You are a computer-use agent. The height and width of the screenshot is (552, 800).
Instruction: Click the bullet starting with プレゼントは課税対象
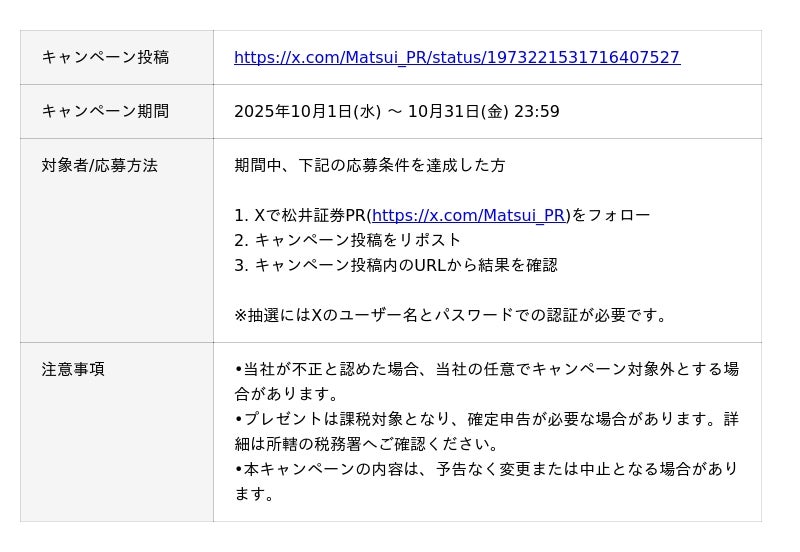pos(486,420)
